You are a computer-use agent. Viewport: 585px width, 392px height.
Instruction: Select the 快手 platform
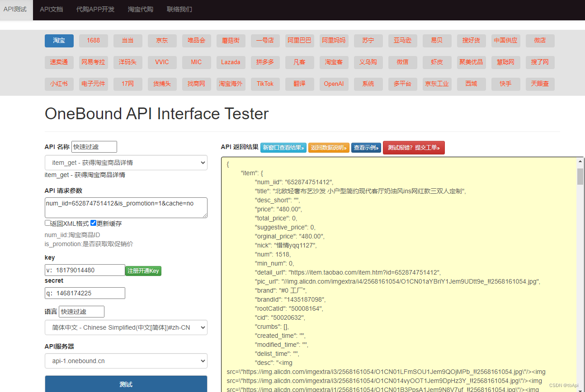tap(506, 84)
